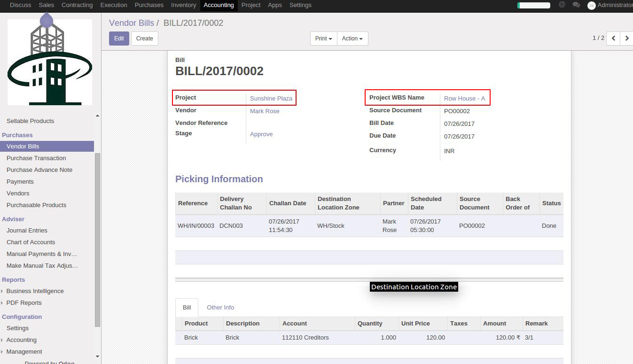Viewport: 633px width, 364px height.
Task: Open the Sunshine Plaza project link
Action: (x=271, y=99)
